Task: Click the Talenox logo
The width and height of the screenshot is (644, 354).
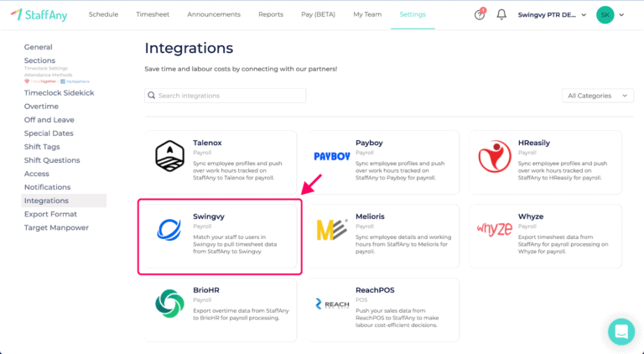Action: pyautogui.click(x=169, y=156)
